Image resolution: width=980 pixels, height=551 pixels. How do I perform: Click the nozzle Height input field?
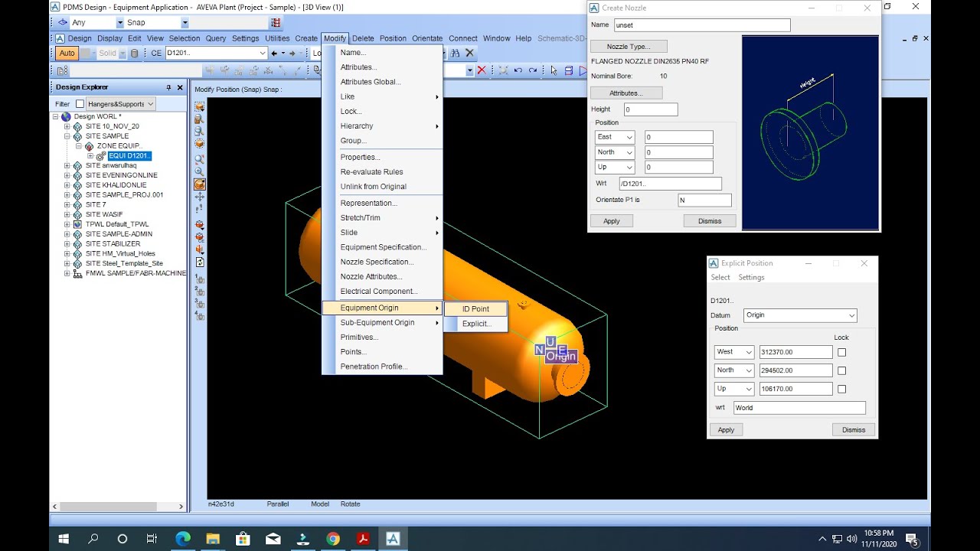(651, 109)
